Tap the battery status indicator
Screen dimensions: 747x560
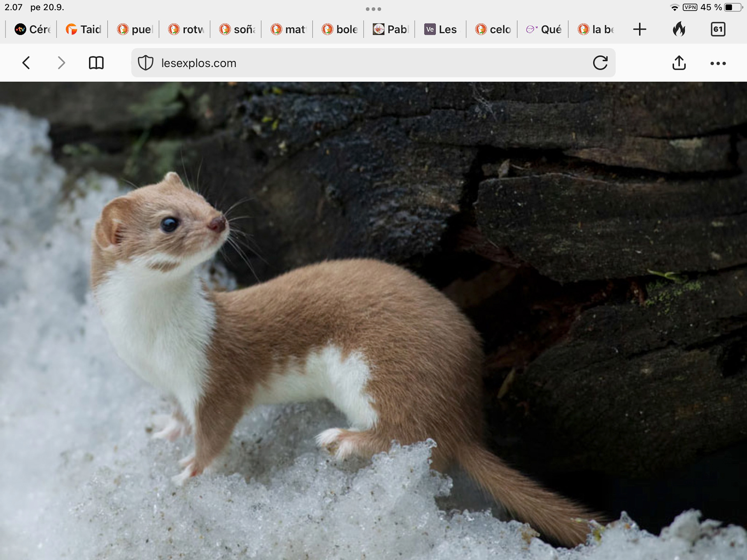[733, 7]
